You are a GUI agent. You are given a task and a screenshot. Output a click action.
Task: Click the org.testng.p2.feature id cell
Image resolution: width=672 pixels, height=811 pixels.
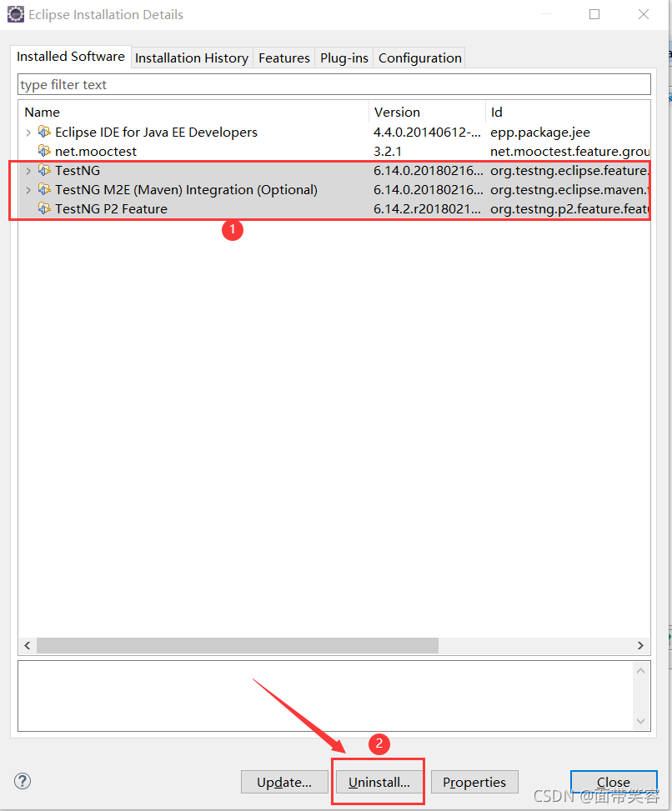[569, 209]
